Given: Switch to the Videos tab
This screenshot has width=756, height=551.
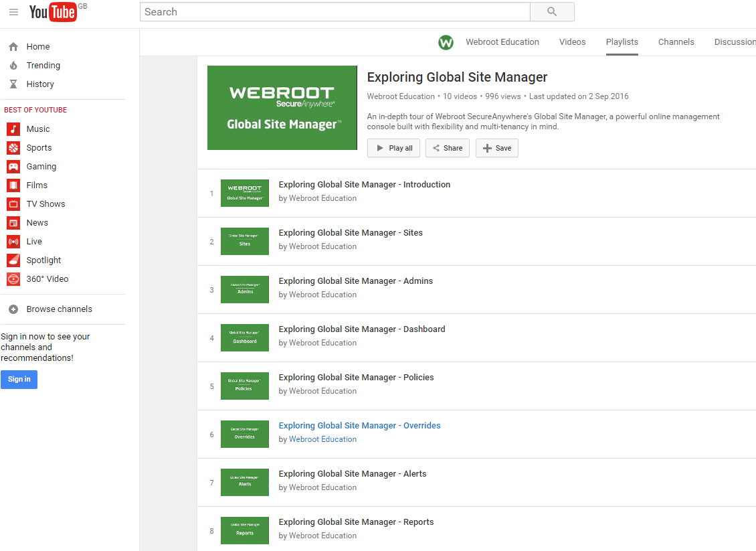Looking at the screenshot, I should coord(572,42).
